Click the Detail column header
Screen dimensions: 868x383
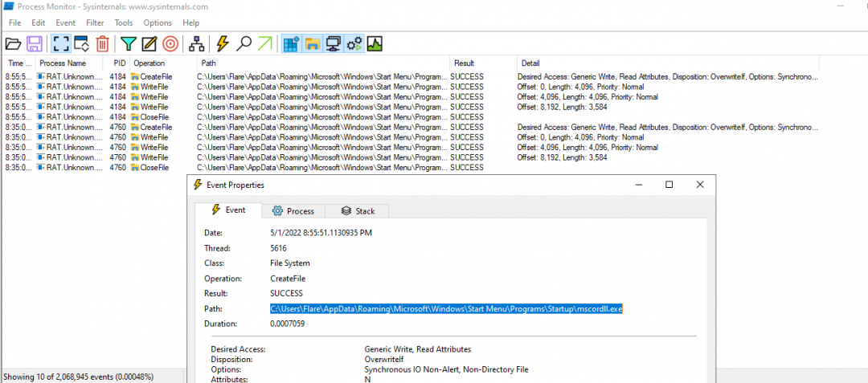pyautogui.click(x=668, y=63)
